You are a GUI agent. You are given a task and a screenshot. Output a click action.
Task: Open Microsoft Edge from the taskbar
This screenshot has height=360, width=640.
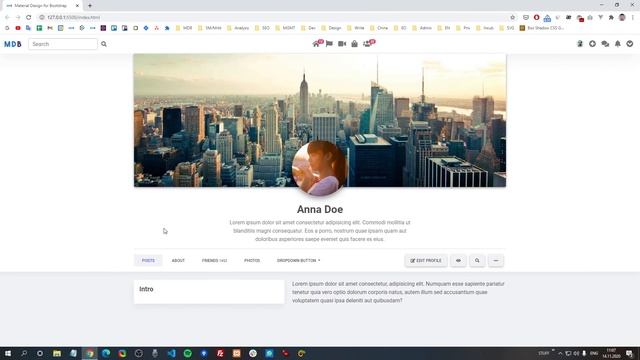coord(106,353)
